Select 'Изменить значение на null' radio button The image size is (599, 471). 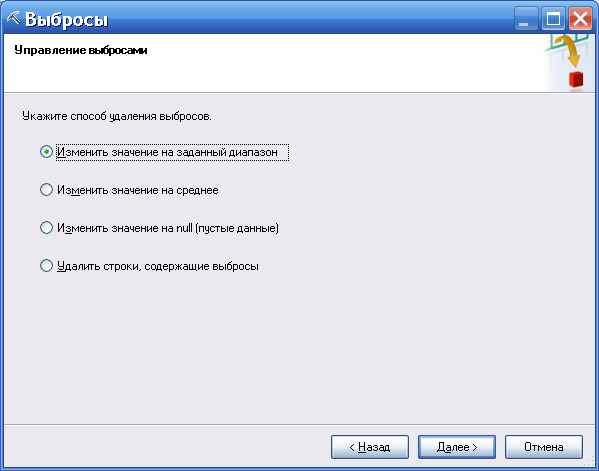tap(46, 228)
